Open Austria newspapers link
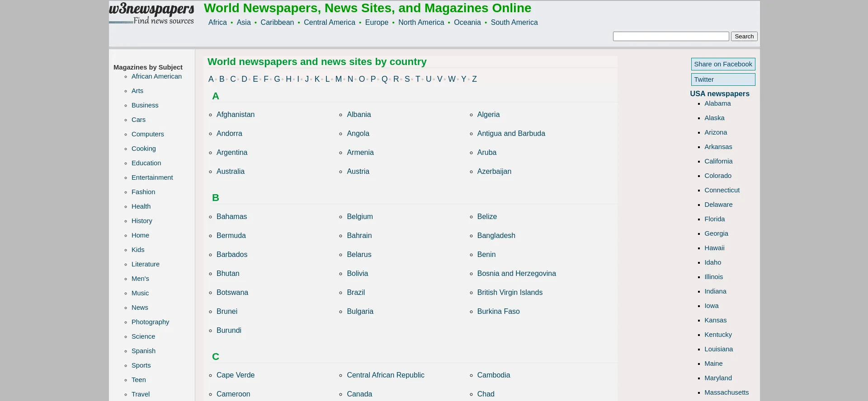The image size is (868, 401). [358, 172]
